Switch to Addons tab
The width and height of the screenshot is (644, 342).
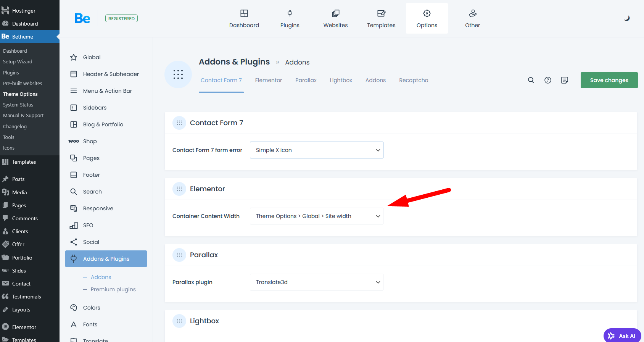point(376,80)
